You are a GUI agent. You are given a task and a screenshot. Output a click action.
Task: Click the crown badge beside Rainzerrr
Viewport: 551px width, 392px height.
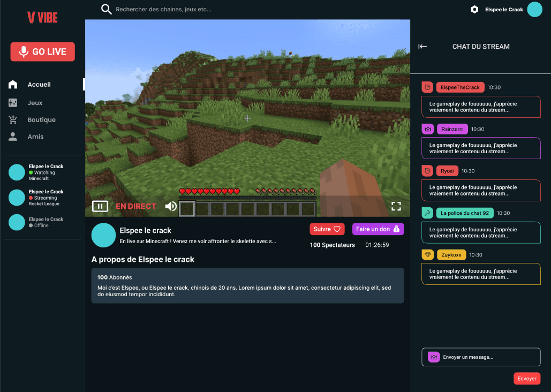pyautogui.click(x=428, y=129)
